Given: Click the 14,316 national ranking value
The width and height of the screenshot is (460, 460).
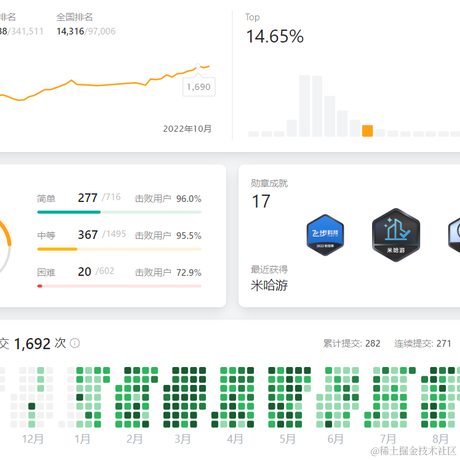Looking at the screenshot, I should coord(70,31).
